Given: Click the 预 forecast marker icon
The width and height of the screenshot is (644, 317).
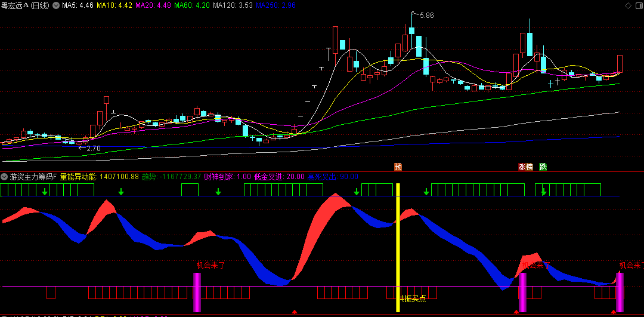Looking at the screenshot, I should coord(398,167).
